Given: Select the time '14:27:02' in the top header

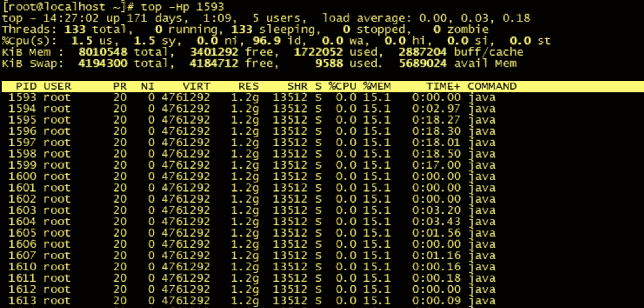Looking at the screenshot, I should (71, 18).
